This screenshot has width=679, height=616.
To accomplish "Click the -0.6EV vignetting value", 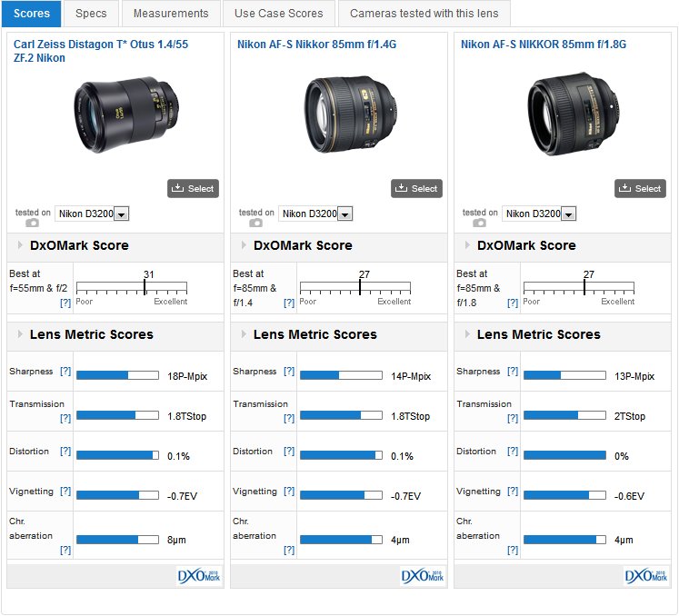I will (629, 496).
